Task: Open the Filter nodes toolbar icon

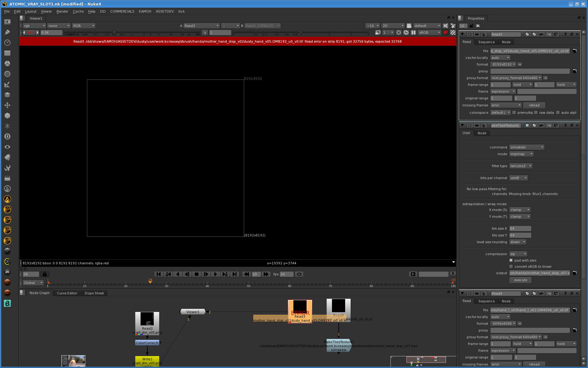Action: point(7,74)
